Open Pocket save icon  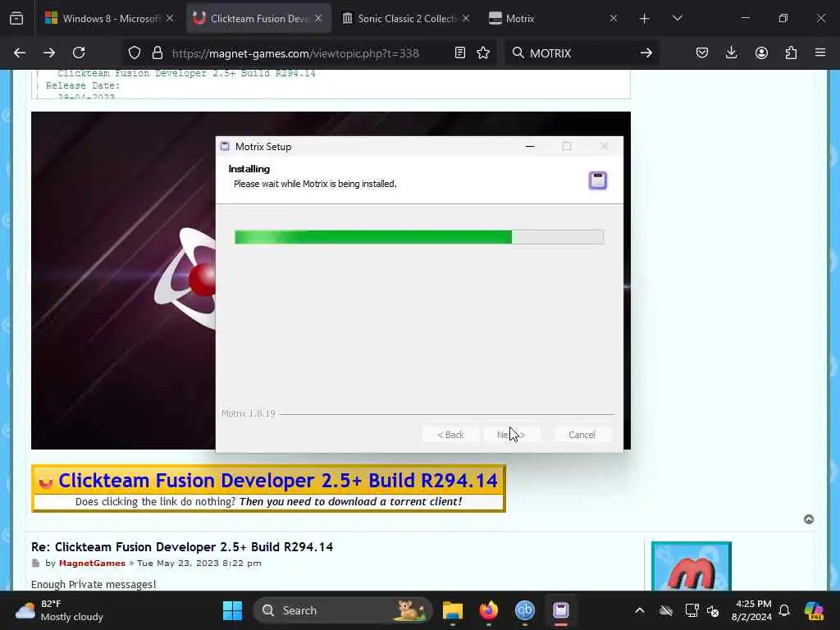click(x=702, y=52)
